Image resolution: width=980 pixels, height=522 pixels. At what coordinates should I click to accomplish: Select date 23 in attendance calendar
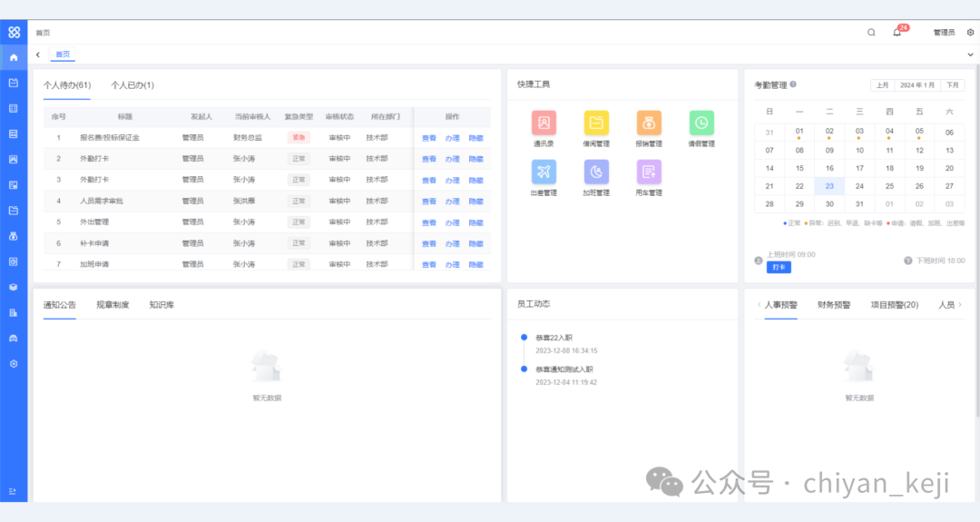829,186
